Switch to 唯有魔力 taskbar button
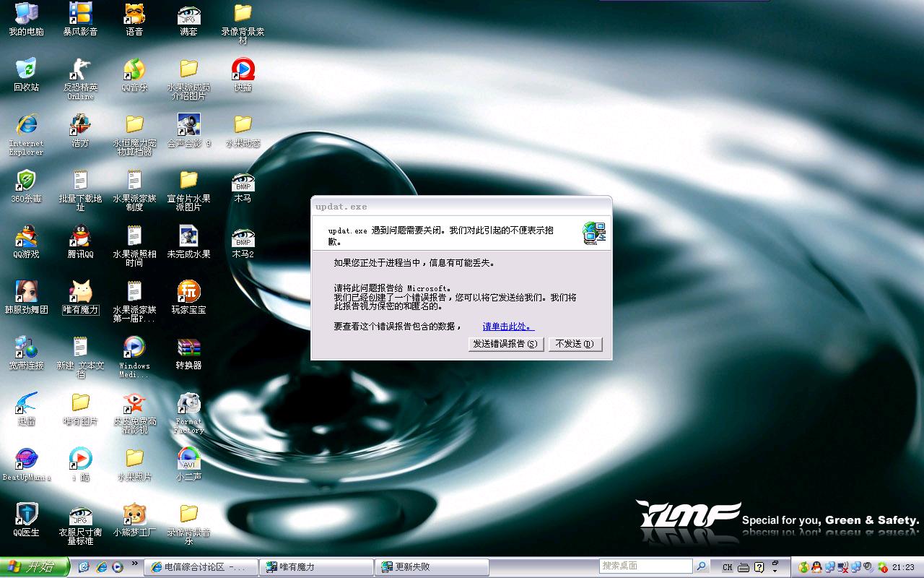The width and height of the screenshot is (924, 578). tap(316, 567)
